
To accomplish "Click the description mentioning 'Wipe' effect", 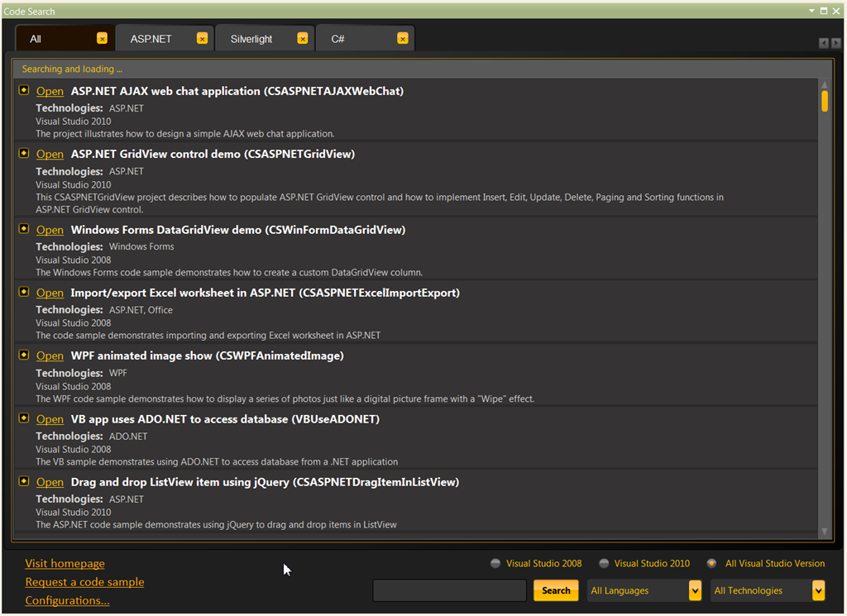I will pyautogui.click(x=285, y=399).
